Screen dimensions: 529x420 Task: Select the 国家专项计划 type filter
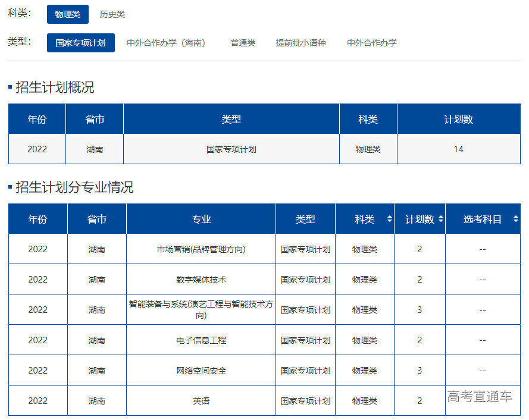pos(81,43)
